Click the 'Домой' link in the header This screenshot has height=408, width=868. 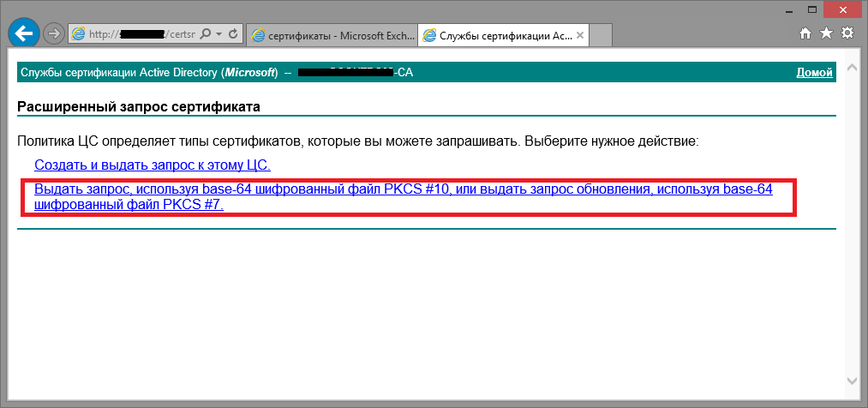point(814,73)
